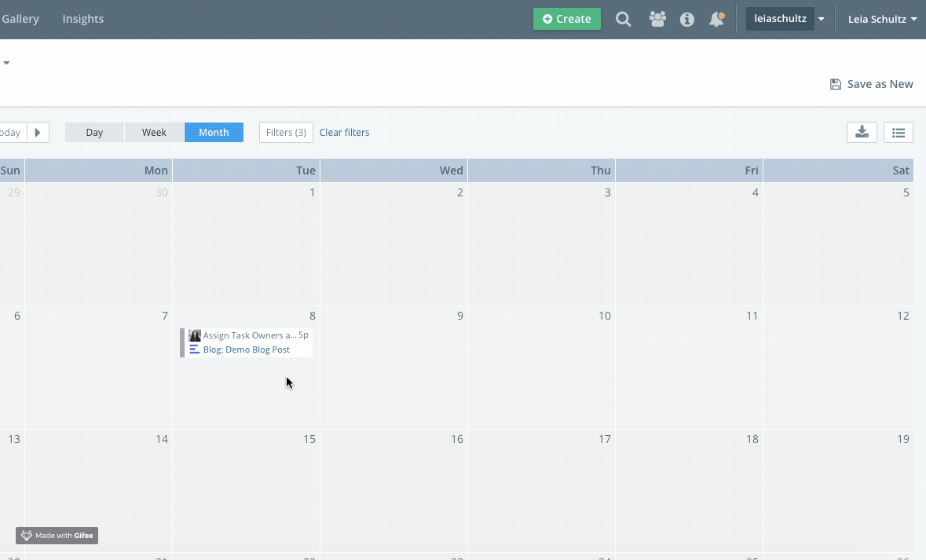This screenshot has width=926, height=560.
Task: Click date 19 on Saturday
Action: point(903,440)
